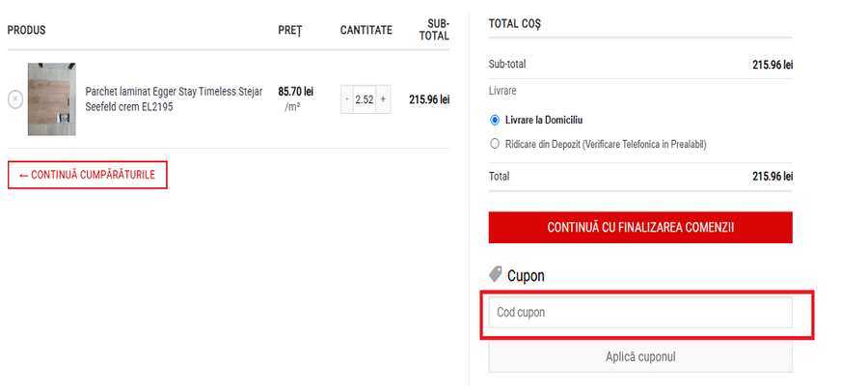The height and width of the screenshot is (391, 868).
Task: Click the Produs column header
Action: [x=27, y=30]
